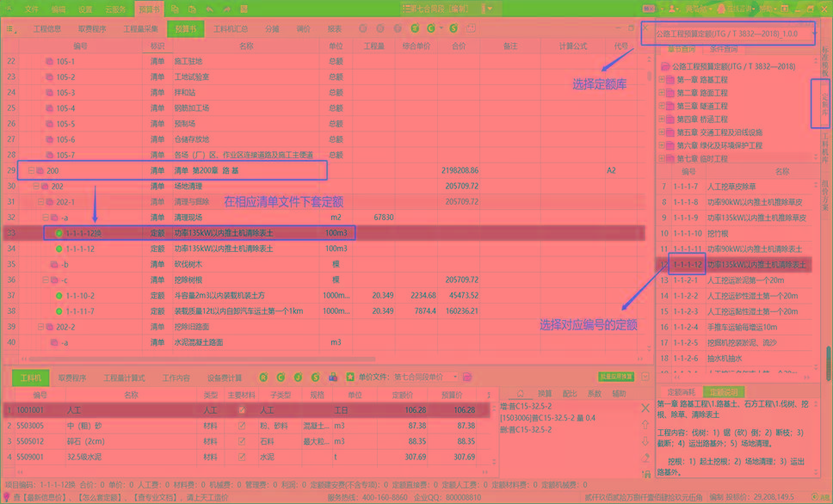Click the move up arrow beside conversion list
Screen dimensions: 833x504
pyautogui.click(x=645, y=424)
